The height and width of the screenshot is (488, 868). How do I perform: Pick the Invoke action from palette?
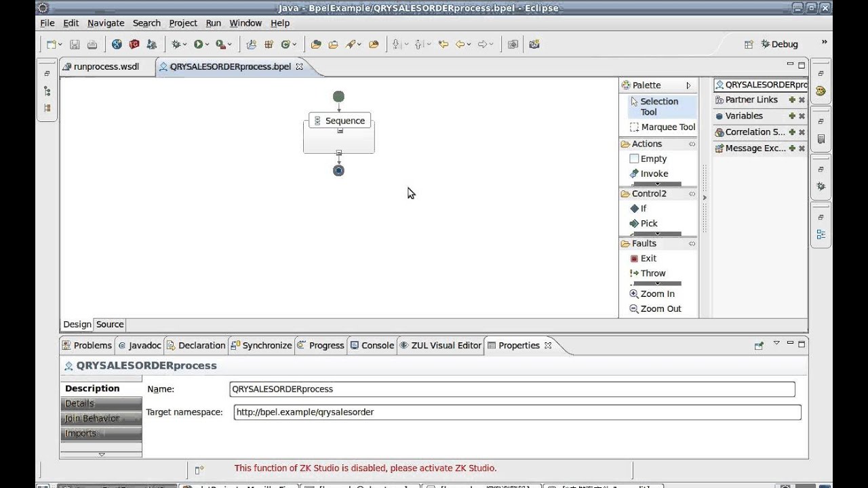pyautogui.click(x=648, y=174)
